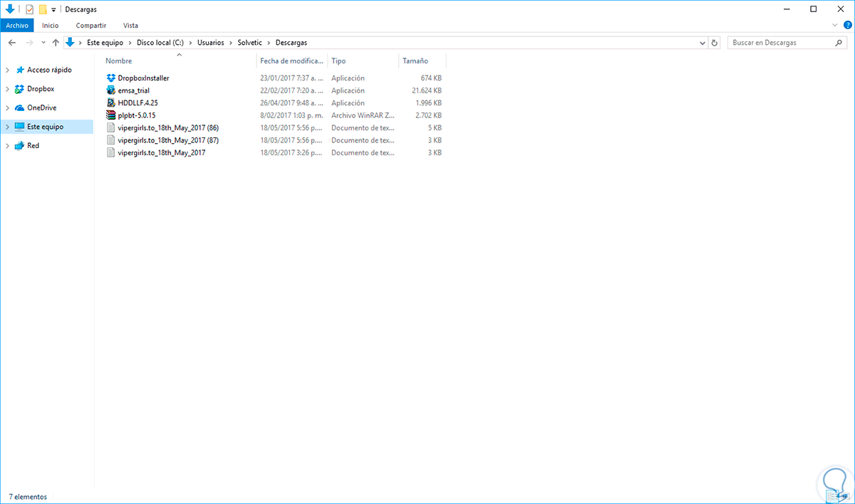
Task: Switch to the Vista ribbon tab
Action: tap(130, 25)
